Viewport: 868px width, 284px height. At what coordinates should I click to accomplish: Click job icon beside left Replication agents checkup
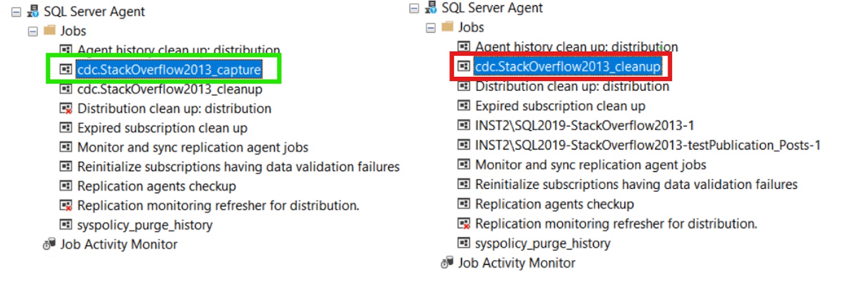(66, 186)
